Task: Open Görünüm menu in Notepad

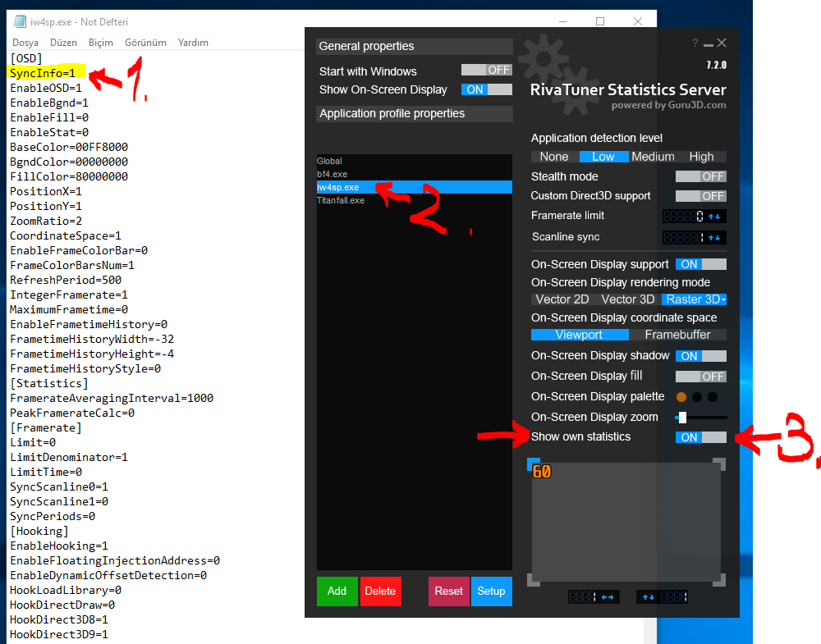Action: tap(145, 43)
